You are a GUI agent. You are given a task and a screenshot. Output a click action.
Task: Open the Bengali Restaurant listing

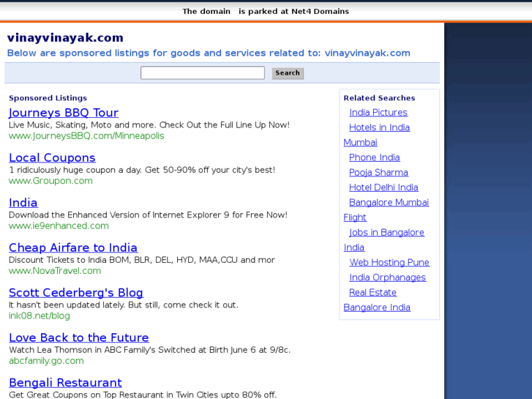[x=65, y=383]
